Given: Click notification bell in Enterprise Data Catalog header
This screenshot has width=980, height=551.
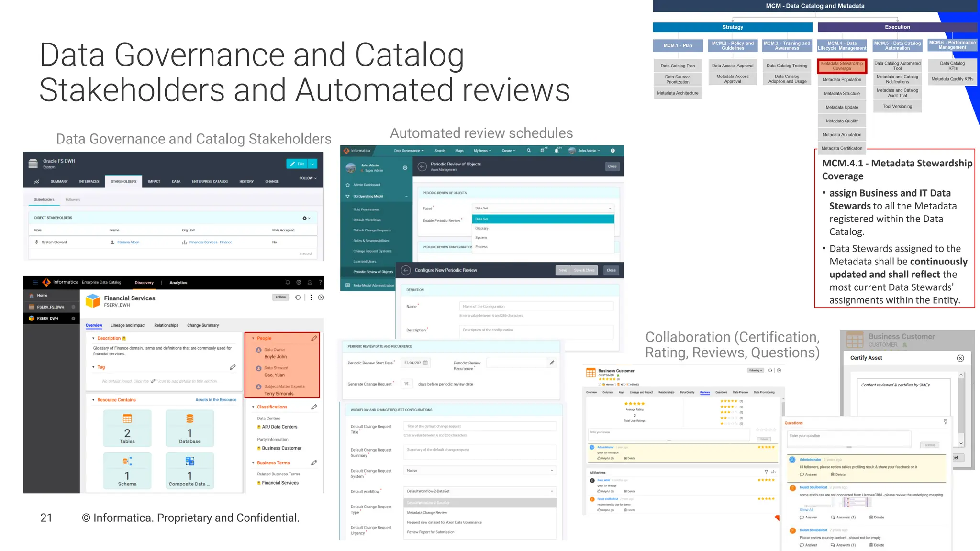Looking at the screenshot, I should [288, 282].
